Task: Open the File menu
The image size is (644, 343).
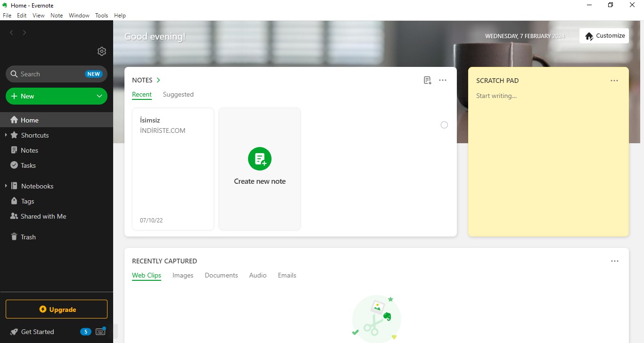Action: (x=7, y=16)
